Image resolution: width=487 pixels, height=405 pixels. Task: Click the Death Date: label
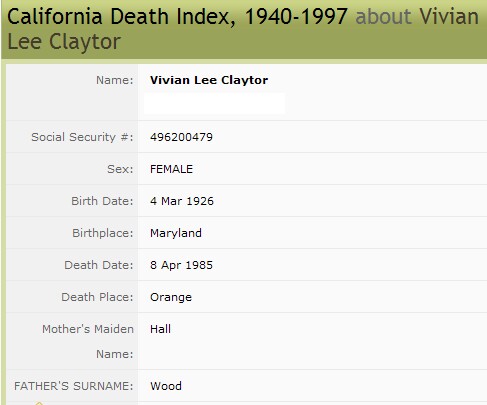pyautogui.click(x=99, y=265)
